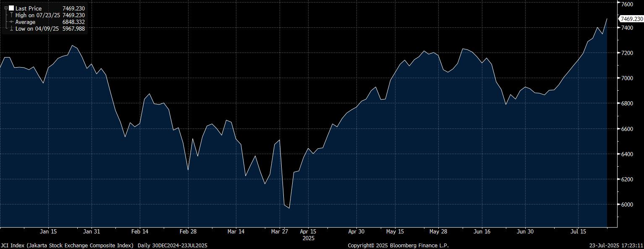The image size is (644, 249).
Task: Click the 7469.230 current price tag on axis
Action: tap(631, 19)
